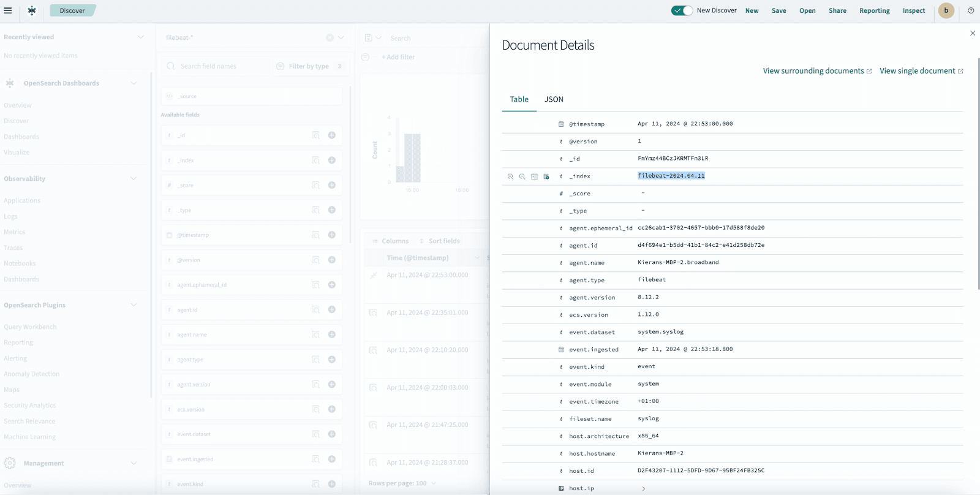980x495 pixels.
Task: Filter out the _index value (magnify minus)
Action: click(x=522, y=176)
